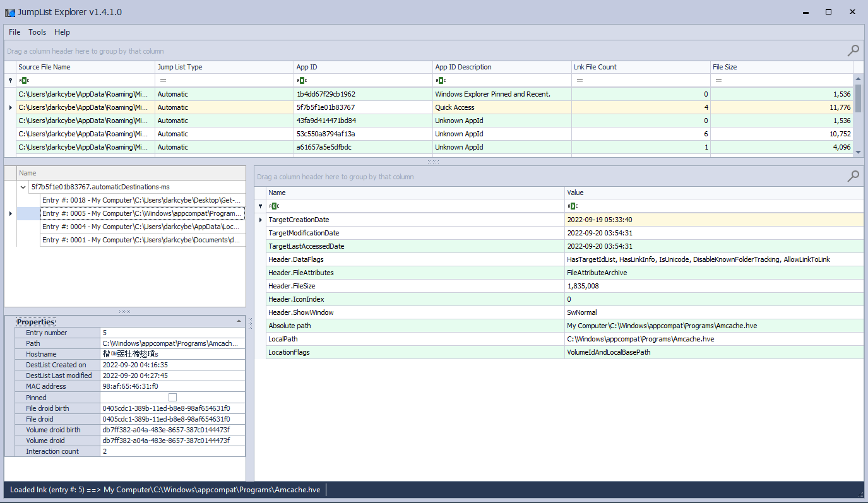Select tree entry #0018 Desktop Get- item

click(142, 200)
